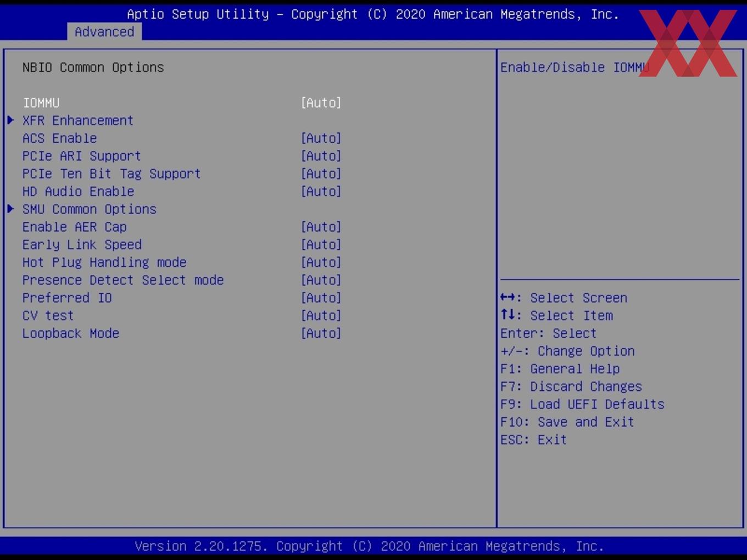This screenshot has width=747, height=560.
Task: Select Preferred IO option
Action: tap(67, 298)
